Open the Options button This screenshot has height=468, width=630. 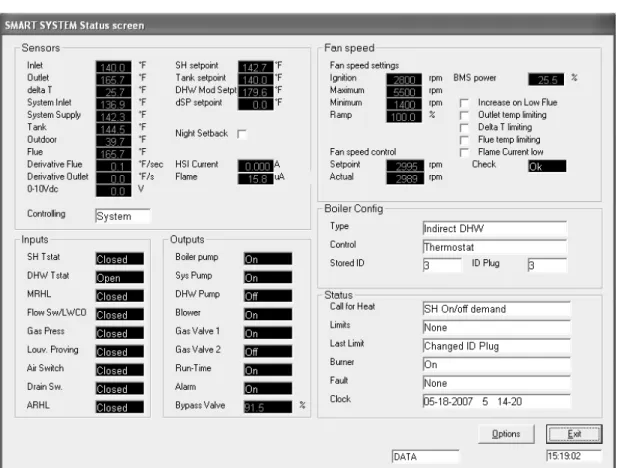pyautogui.click(x=506, y=434)
